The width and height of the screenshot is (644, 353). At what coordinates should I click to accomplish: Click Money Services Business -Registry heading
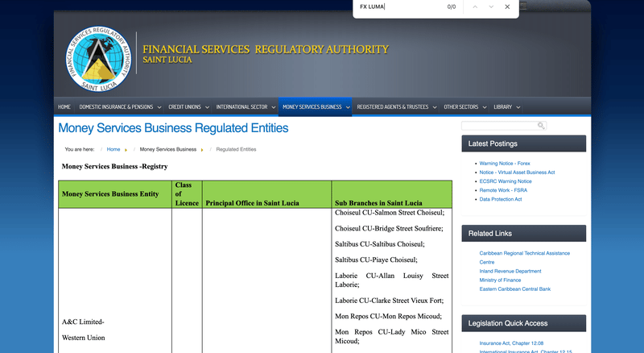point(114,167)
